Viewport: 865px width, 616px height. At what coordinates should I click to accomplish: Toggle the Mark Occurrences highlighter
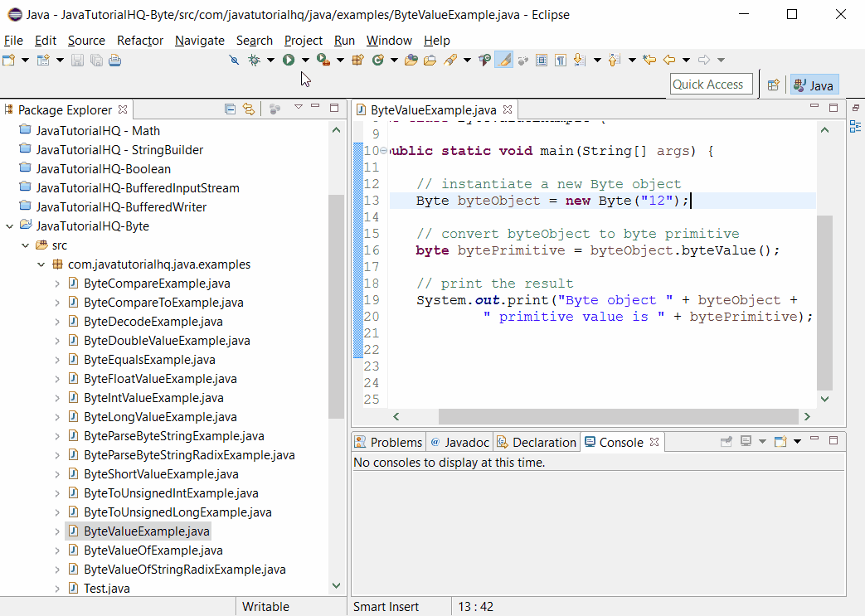tap(503, 59)
